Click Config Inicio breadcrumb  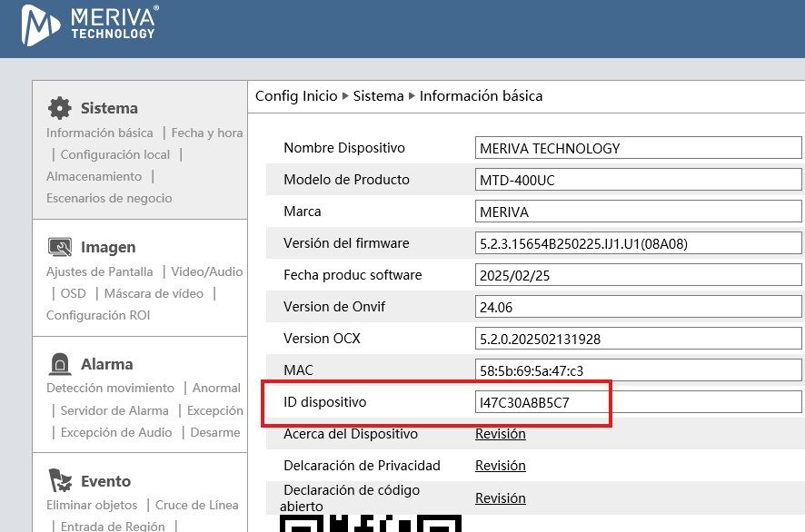[296, 96]
